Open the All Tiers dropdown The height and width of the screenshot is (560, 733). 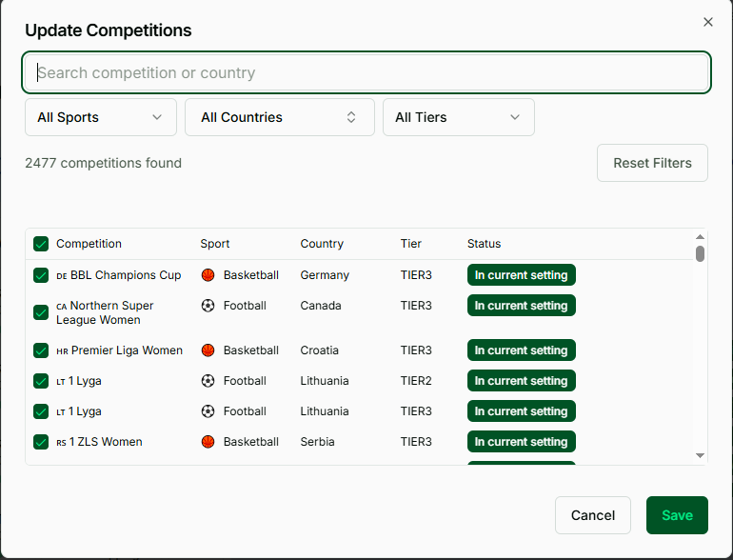coord(459,117)
